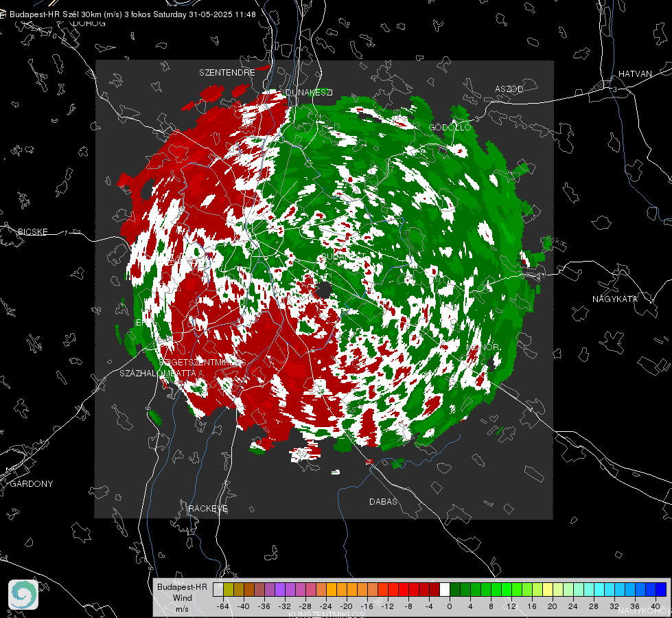Click the -20 value on the scale
The height and width of the screenshot is (618, 672).
click(346, 606)
